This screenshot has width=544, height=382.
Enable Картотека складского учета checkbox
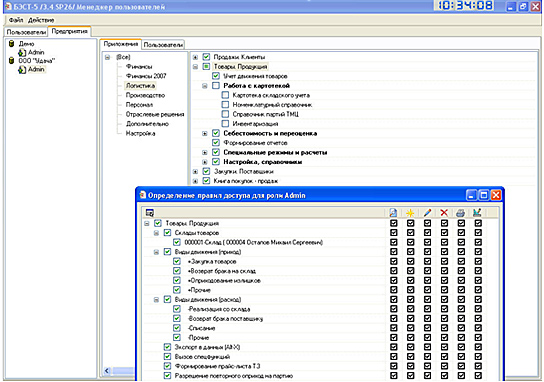pos(225,95)
